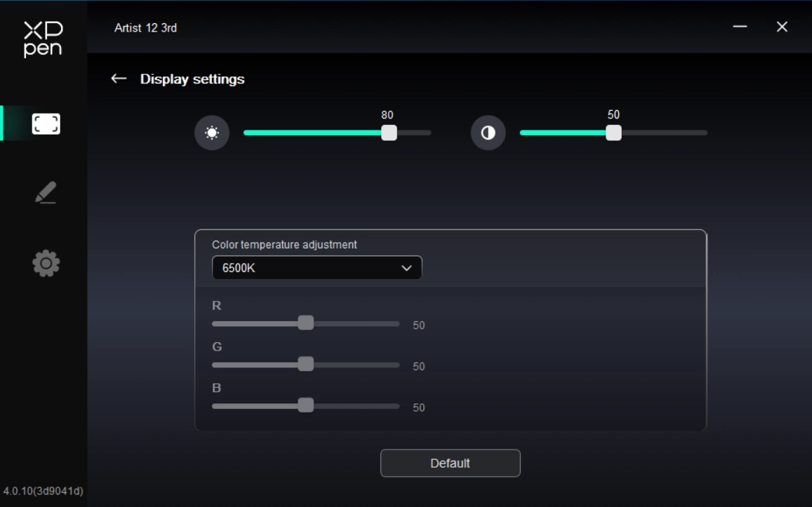Click the contrast half-circle icon
812x507 pixels.
pos(488,133)
